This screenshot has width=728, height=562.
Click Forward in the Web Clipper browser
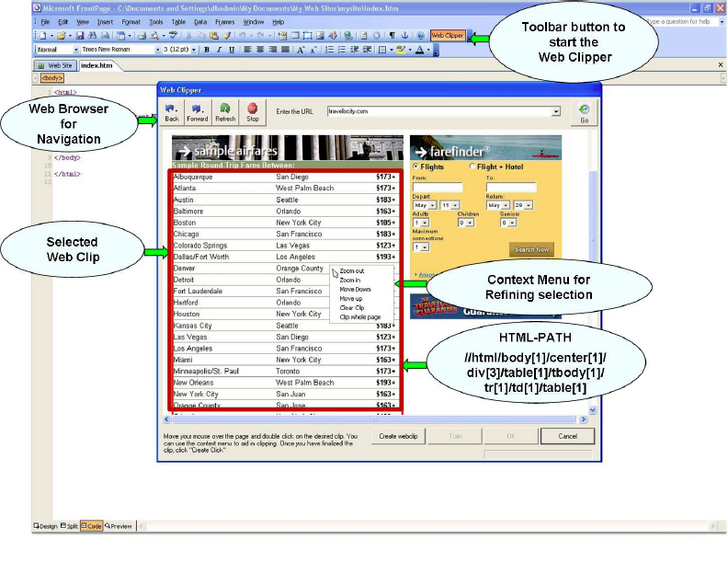[x=198, y=113]
